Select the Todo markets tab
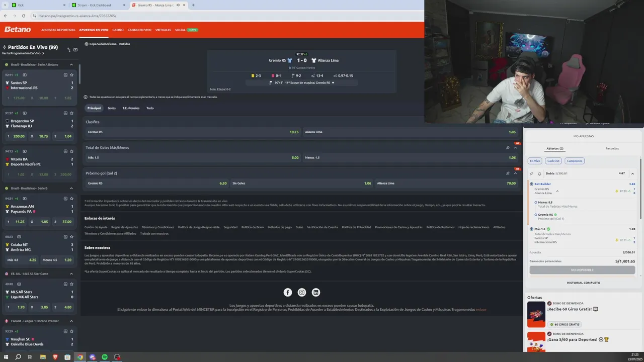The width and height of the screenshot is (644, 362). click(x=150, y=108)
